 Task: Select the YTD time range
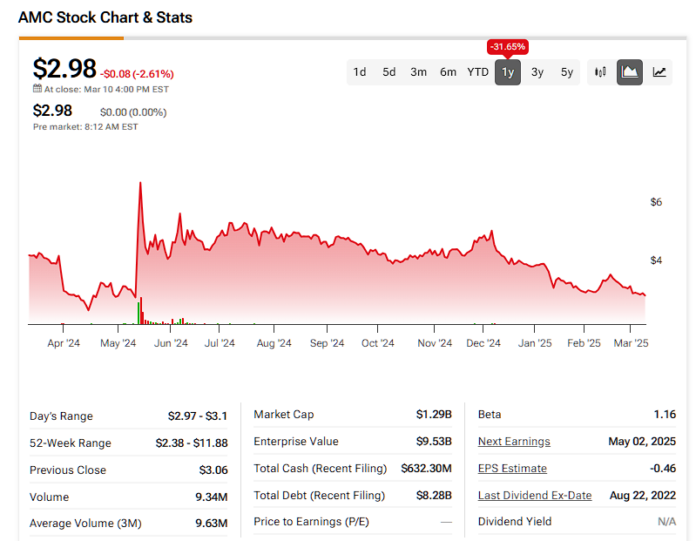click(x=478, y=72)
